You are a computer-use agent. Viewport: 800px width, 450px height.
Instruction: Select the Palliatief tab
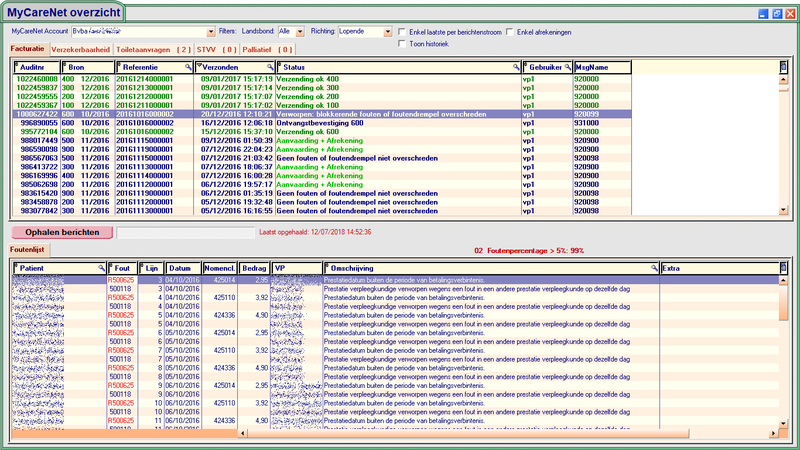tap(271, 48)
